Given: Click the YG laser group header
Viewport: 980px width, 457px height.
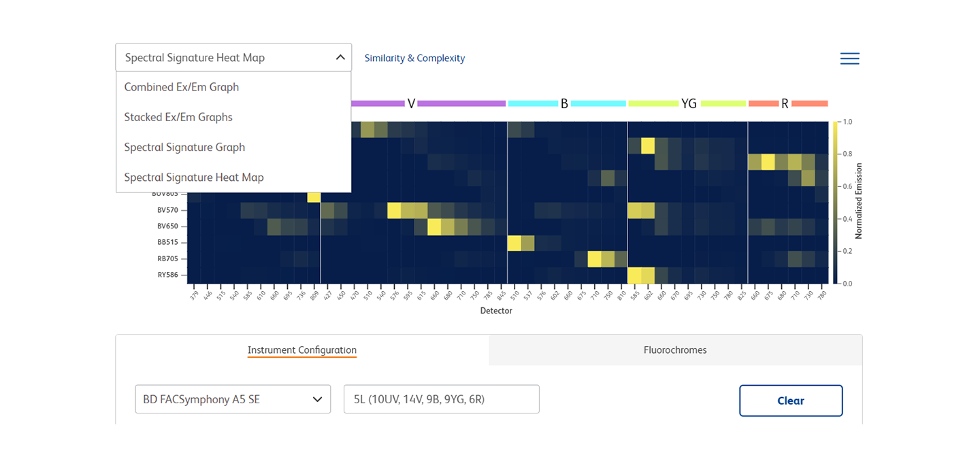Looking at the screenshot, I should (689, 103).
